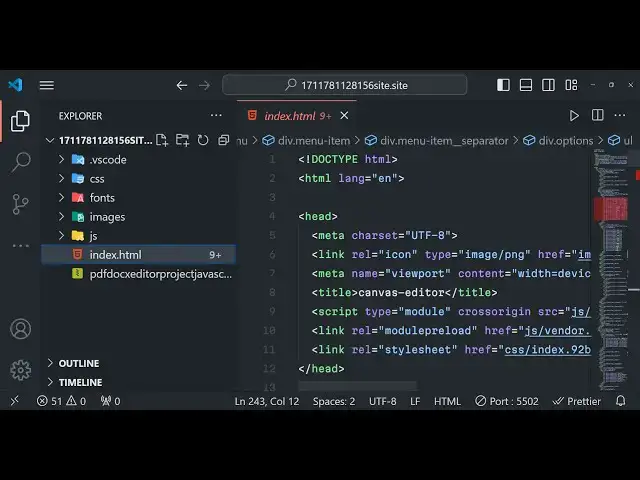Viewport: 640px width, 480px height.
Task: Go forward with the right arrow
Action: pos(204,85)
